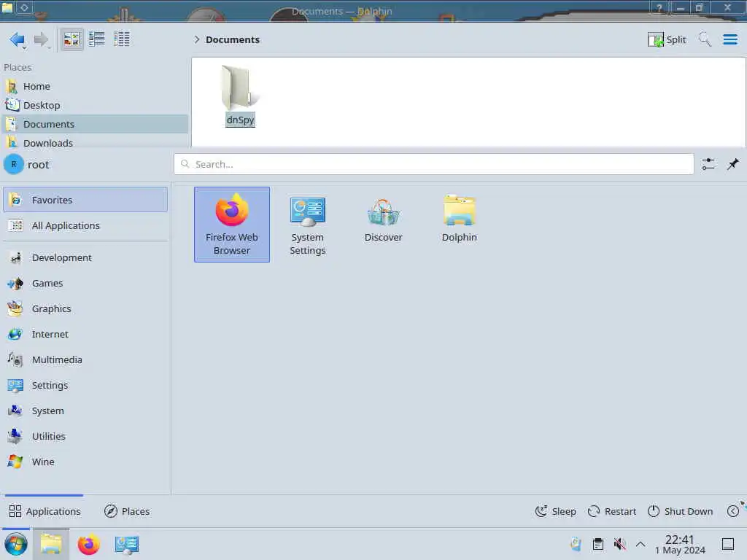
Task: Open the Development category
Action: click(x=86, y=257)
